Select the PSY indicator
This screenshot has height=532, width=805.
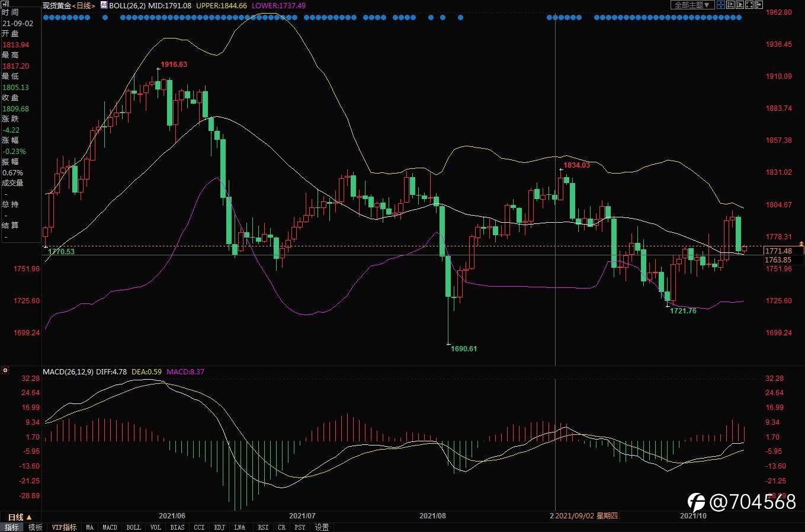click(x=300, y=527)
